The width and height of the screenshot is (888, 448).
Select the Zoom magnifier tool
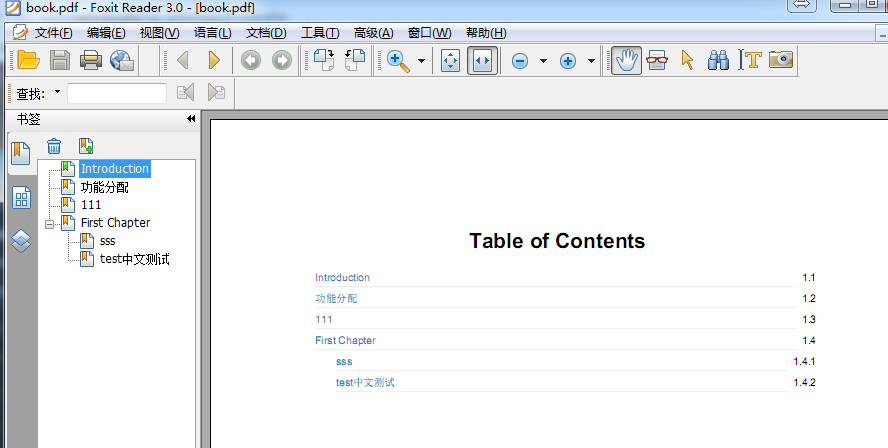click(399, 61)
